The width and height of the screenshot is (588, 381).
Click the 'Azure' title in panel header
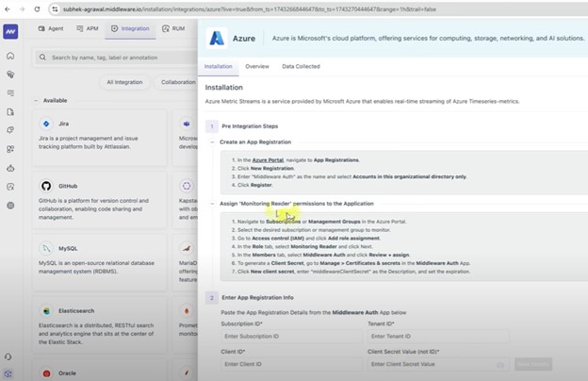coord(244,39)
